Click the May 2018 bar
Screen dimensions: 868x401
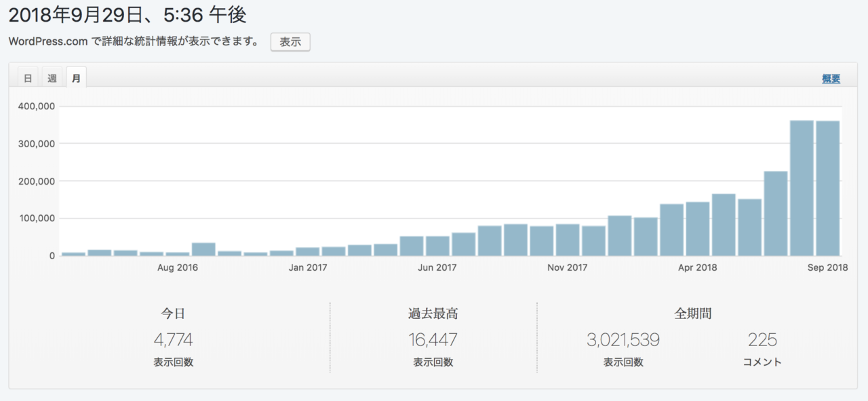(724, 225)
